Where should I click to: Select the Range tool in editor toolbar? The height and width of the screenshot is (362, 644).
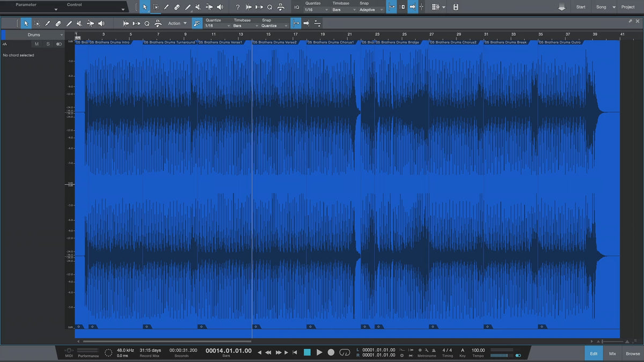click(36, 24)
